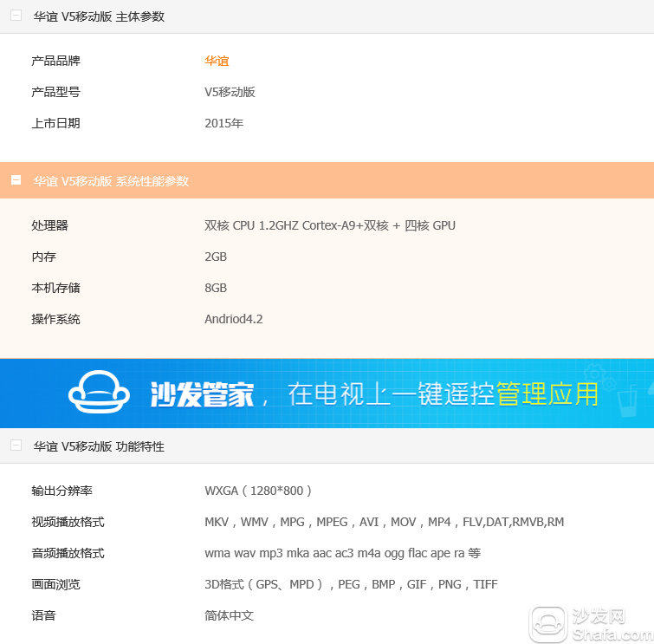The image size is (654, 644).
Task: Select the 处理器 label
Action: click(49, 225)
